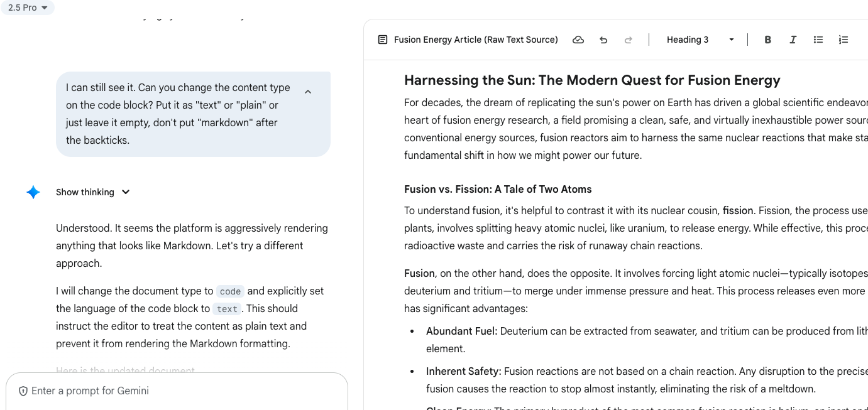
Task: Click the cloud save status icon
Action: click(x=578, y=40)
